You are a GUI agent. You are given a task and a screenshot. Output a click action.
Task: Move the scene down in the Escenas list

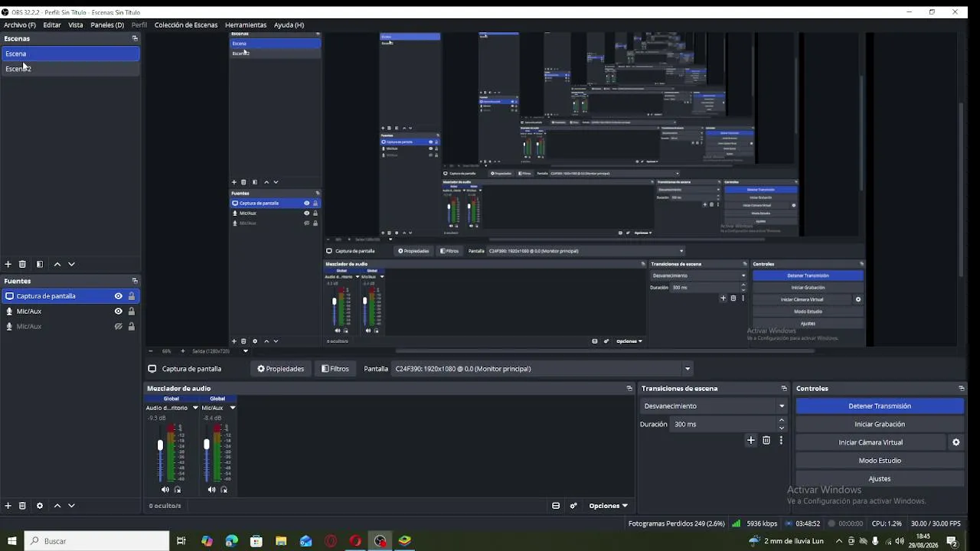click(71, 264)
